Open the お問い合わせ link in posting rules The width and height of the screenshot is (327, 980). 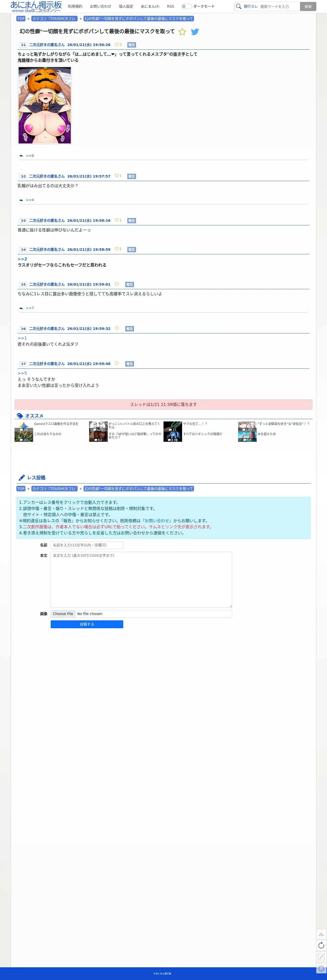pos(157,521)
